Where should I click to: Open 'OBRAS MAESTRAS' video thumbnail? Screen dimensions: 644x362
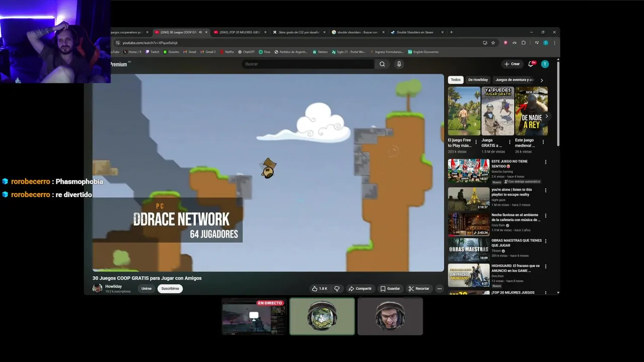468,250
